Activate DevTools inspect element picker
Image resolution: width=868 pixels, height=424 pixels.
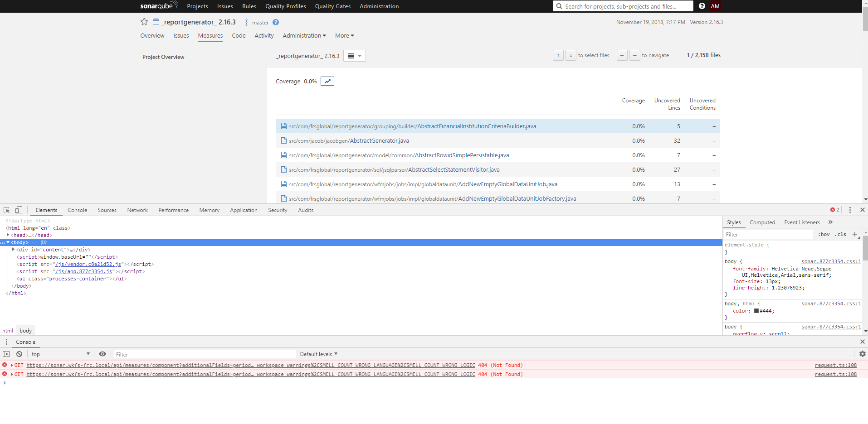[x=6, y=210]
